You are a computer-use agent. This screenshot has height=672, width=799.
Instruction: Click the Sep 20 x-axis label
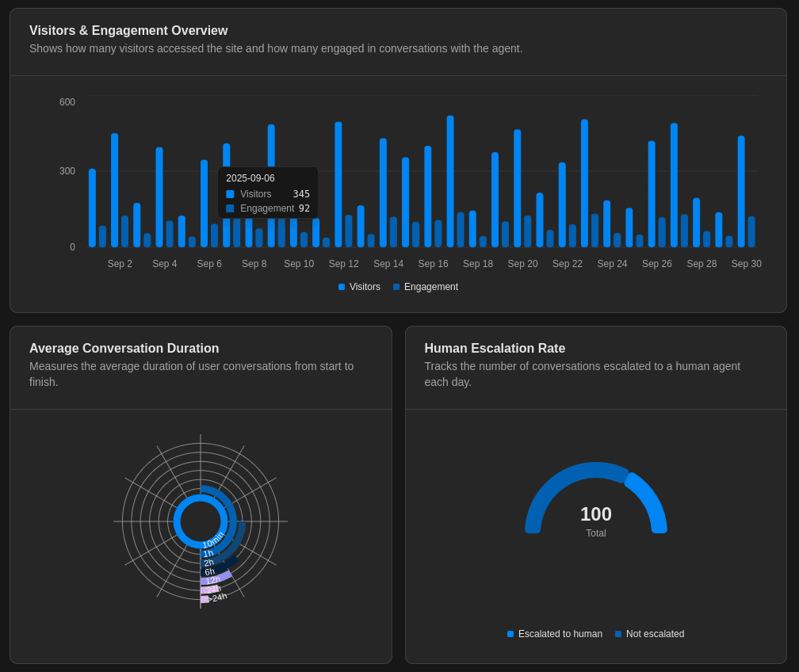(x=522, y=264)
